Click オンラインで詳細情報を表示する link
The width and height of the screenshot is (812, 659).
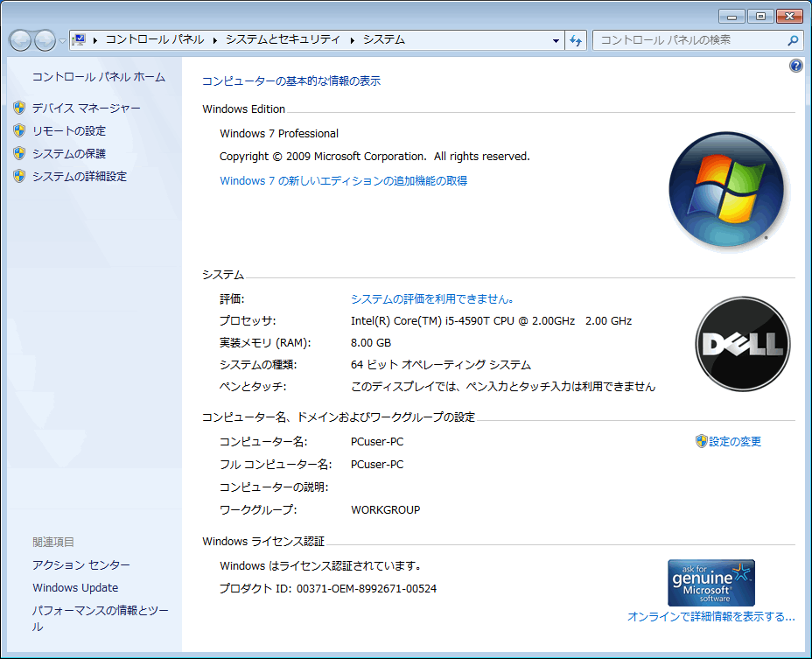tap(711, 617)
